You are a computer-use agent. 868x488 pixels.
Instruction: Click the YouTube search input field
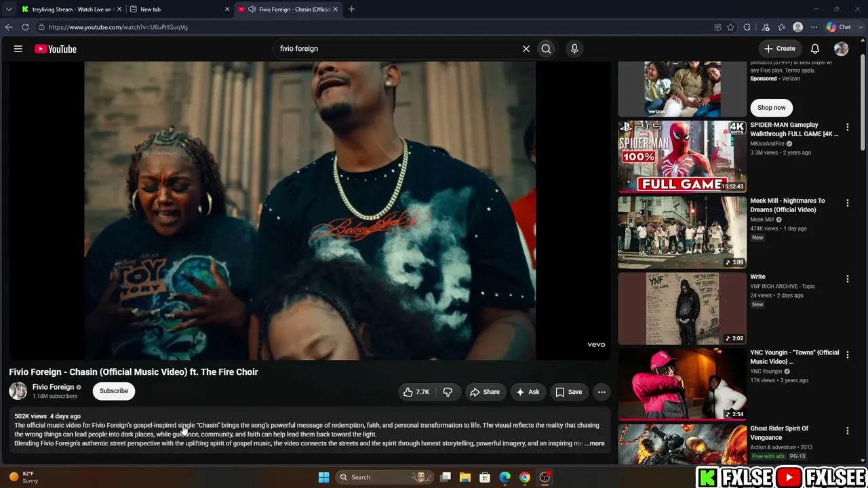[x=397, y=49]
